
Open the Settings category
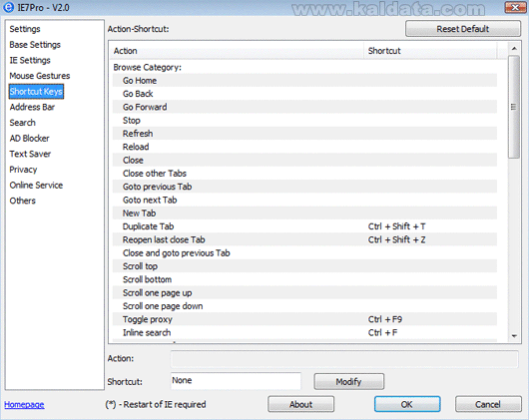point(25,29)
